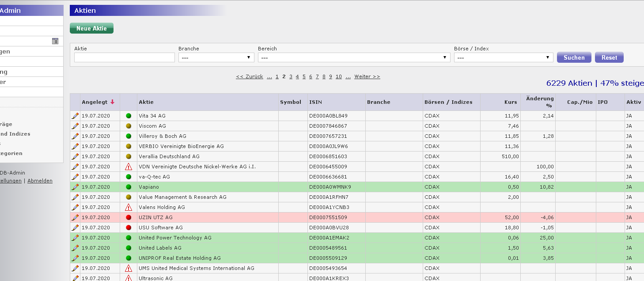Click the calendar list icon in the sidebar
The image size is (644, 281).
pyautogui.click(x=55, y=41)
